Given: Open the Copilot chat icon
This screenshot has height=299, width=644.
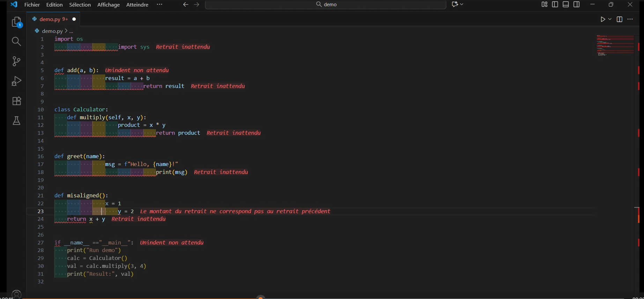Looking at the screenshot, I should (x=455, y=5).
